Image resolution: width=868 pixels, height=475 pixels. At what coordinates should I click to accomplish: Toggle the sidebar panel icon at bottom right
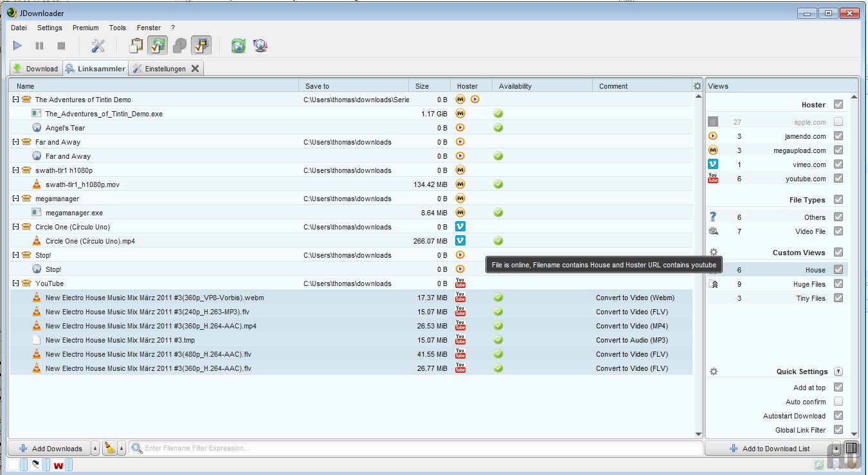coord(851,448)
